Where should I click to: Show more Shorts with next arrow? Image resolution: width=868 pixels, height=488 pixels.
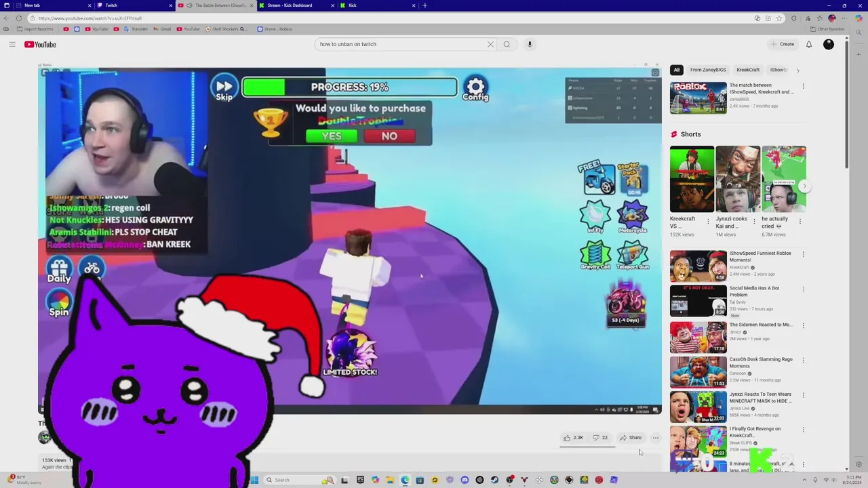(804, 186)
